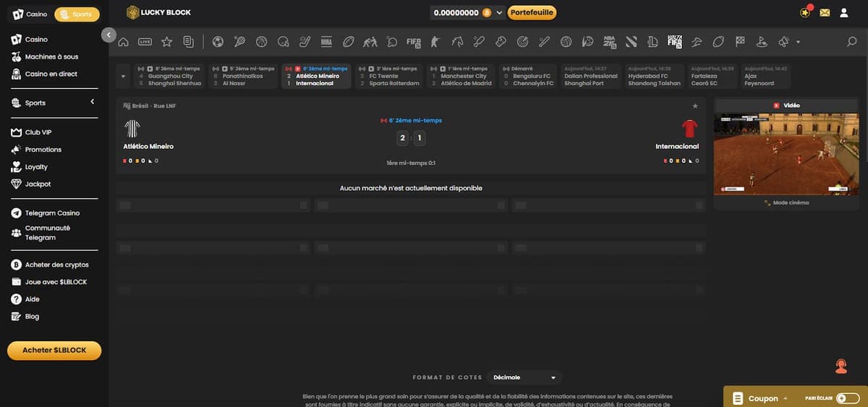Click the LIVE events icon
Viewport: 868px width, 407px height.
pos(145,42)
